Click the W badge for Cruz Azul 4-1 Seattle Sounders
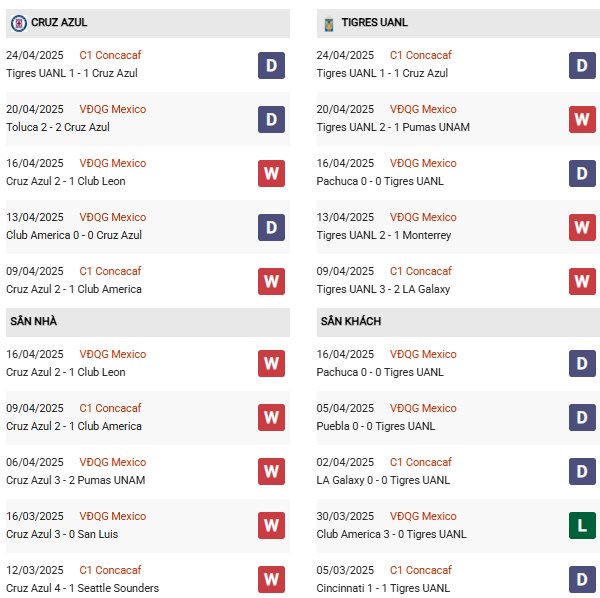 coord(271,579)
